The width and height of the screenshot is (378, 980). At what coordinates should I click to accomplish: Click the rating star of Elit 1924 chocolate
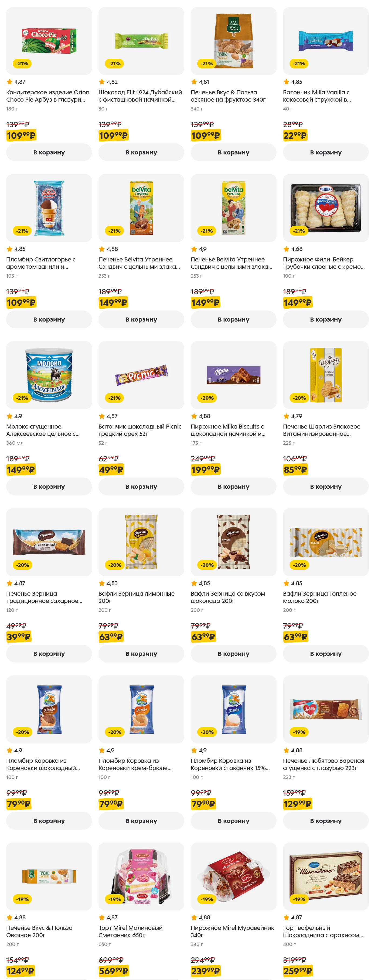102,82
